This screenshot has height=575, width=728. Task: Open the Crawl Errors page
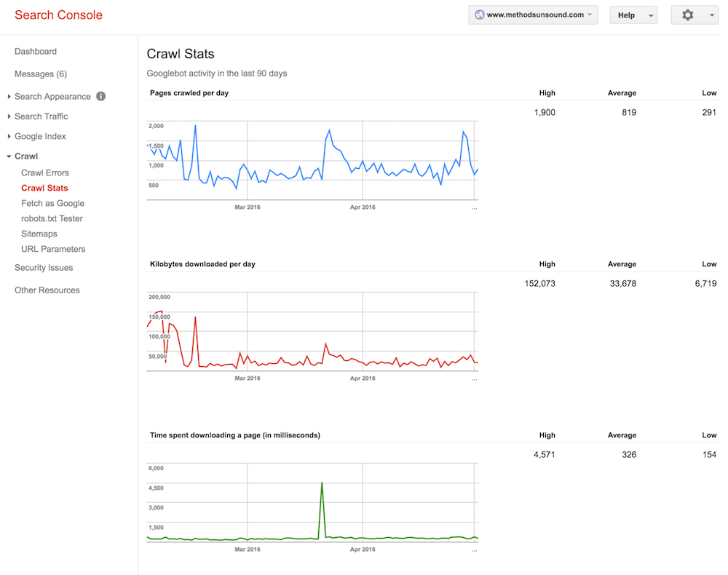[44, 172]
